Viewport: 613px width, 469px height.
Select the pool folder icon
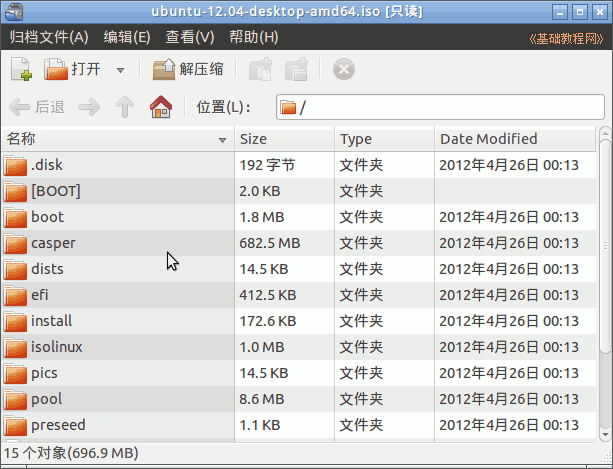[16, 399]
